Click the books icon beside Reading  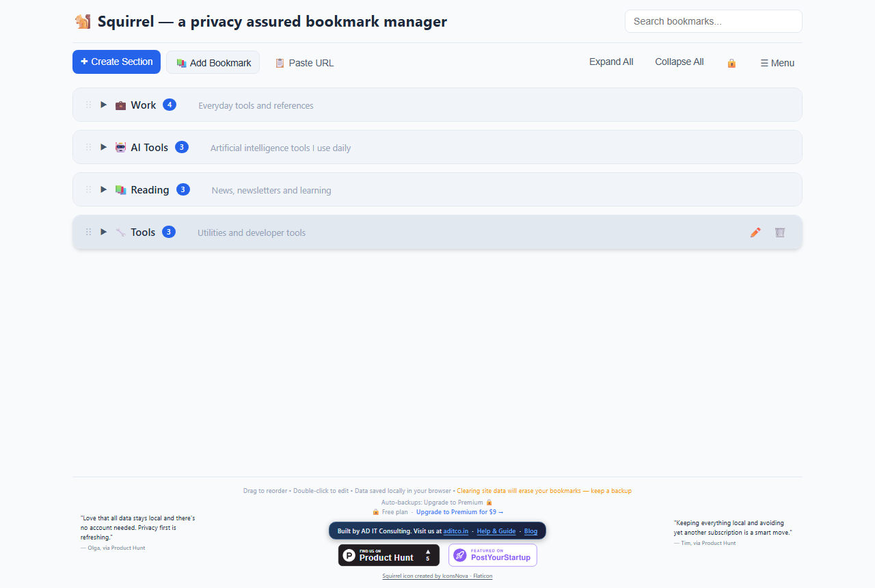120,190
